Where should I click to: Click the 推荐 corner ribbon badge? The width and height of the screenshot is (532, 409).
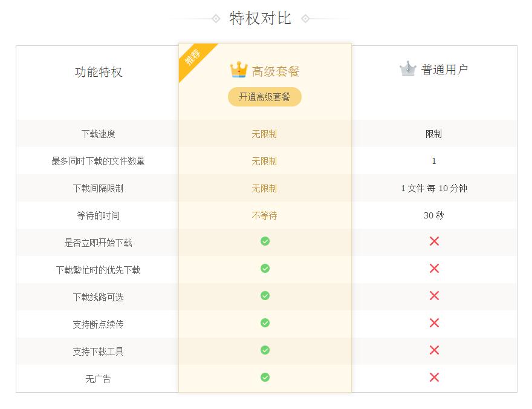click(193, 58)
